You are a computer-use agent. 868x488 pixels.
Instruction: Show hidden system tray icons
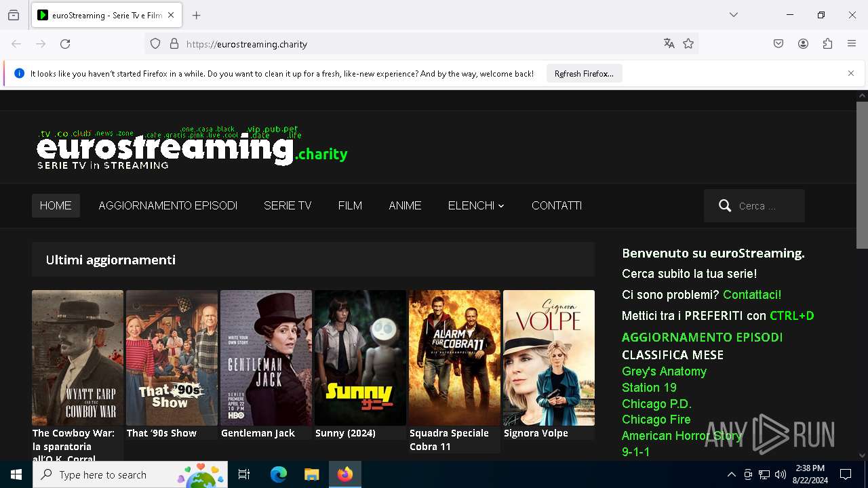[x=731, y=474]
